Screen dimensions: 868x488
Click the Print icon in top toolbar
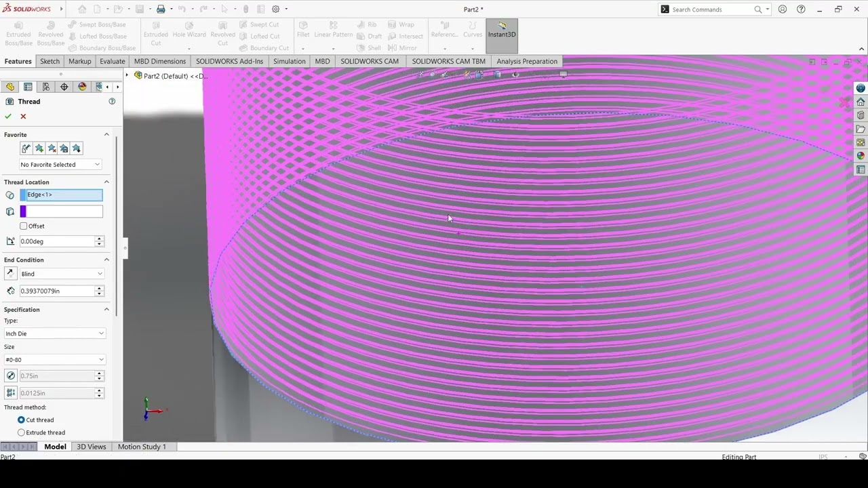[161, 9]
